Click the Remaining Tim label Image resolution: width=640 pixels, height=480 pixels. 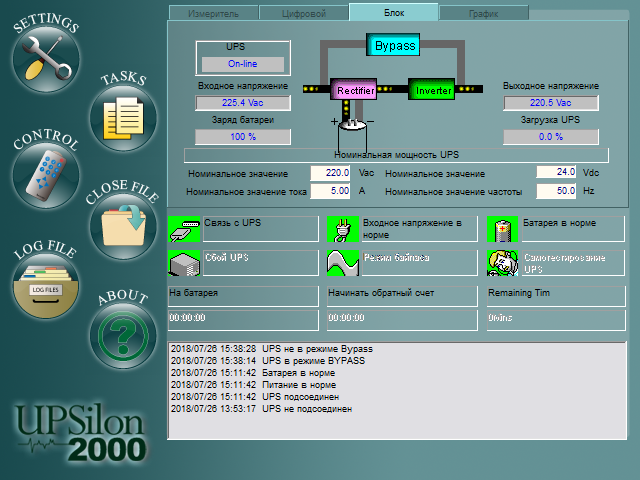(556, 296)
